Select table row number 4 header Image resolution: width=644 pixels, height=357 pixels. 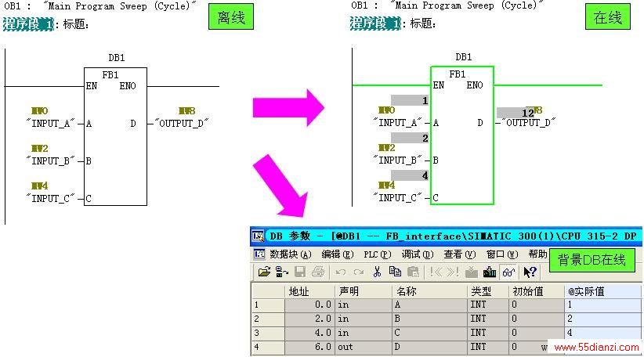pyautogui.click(x=268, y=347)
